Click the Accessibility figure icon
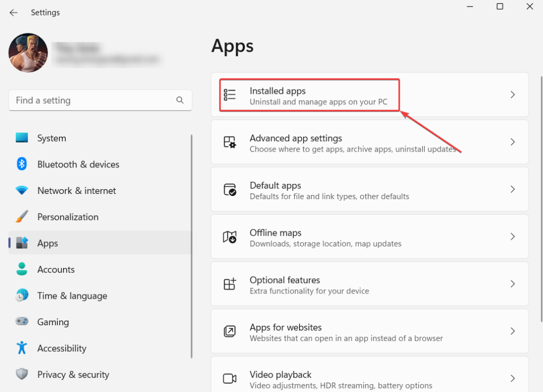 (22, 348)
